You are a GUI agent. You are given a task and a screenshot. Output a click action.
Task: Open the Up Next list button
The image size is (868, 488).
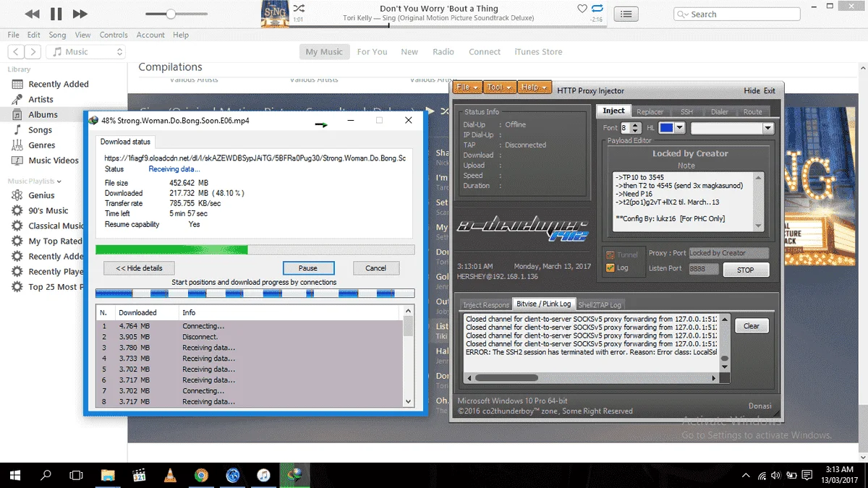click(x=626, y=14)
